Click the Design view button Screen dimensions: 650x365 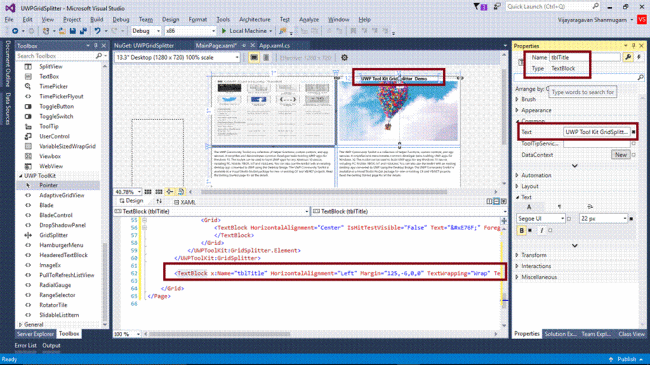coord(131,201)
